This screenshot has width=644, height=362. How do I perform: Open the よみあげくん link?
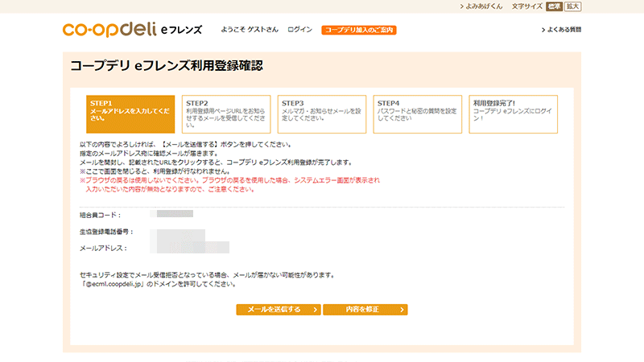click(x=481, y=6)
